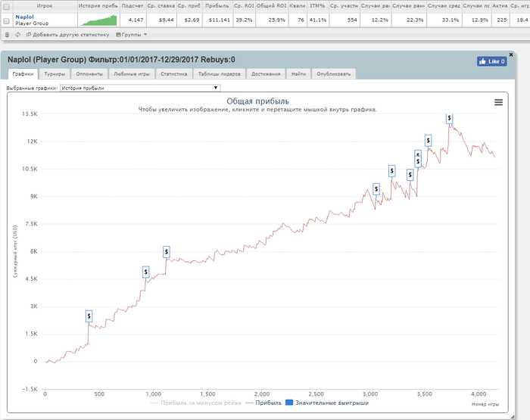Tick the checkbox next to Naplol row
530x420 pixels.
[x=7, y=20]
